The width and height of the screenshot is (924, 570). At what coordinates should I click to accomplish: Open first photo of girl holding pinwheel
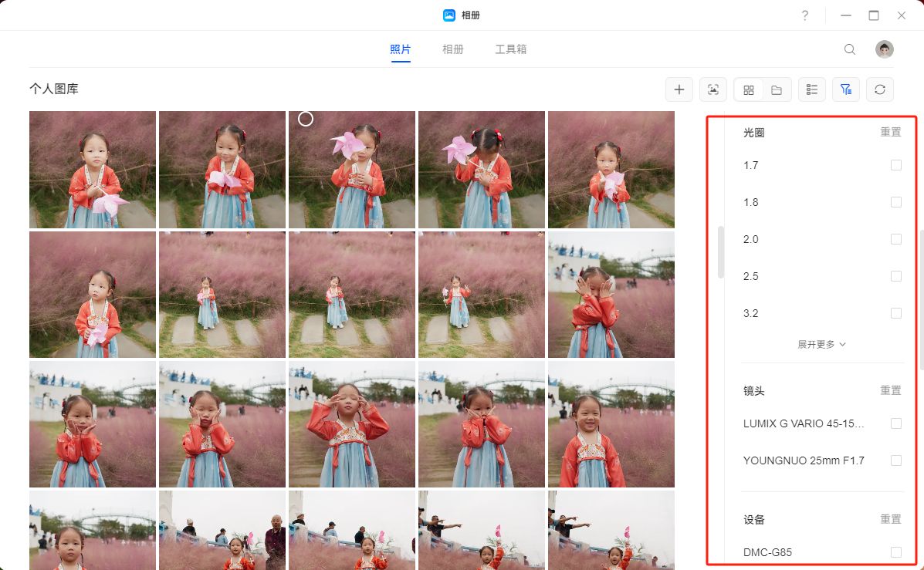[93, 170]
